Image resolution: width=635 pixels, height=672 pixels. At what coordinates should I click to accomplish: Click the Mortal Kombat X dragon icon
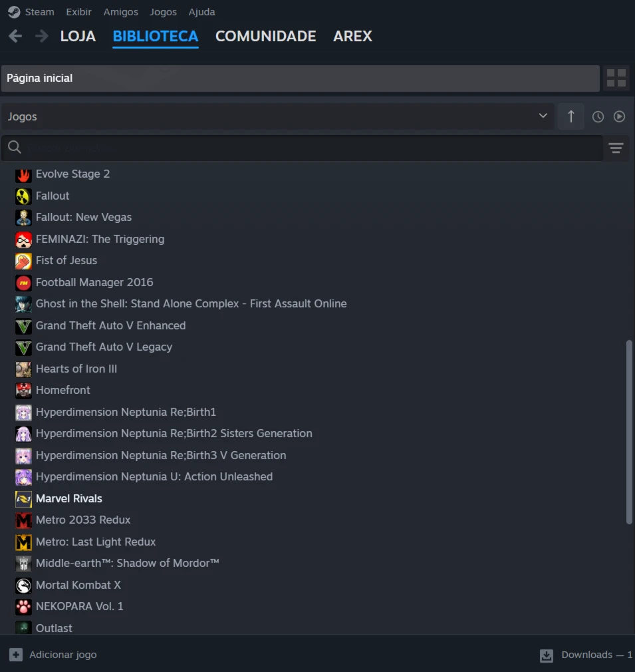[23, 586]
